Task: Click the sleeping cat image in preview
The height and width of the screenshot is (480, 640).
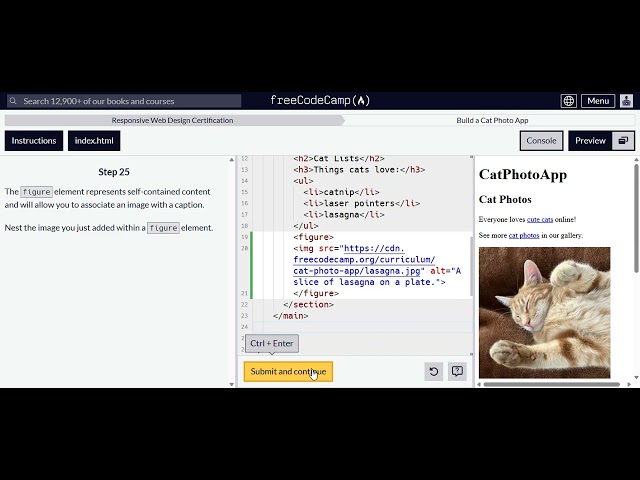Action: [x=544, y=313]
